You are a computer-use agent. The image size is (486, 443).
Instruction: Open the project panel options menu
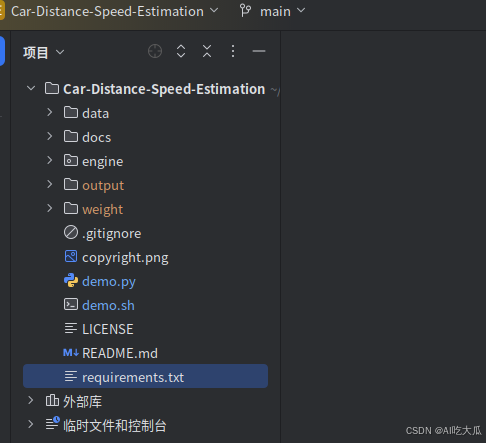tap(233, 51)
